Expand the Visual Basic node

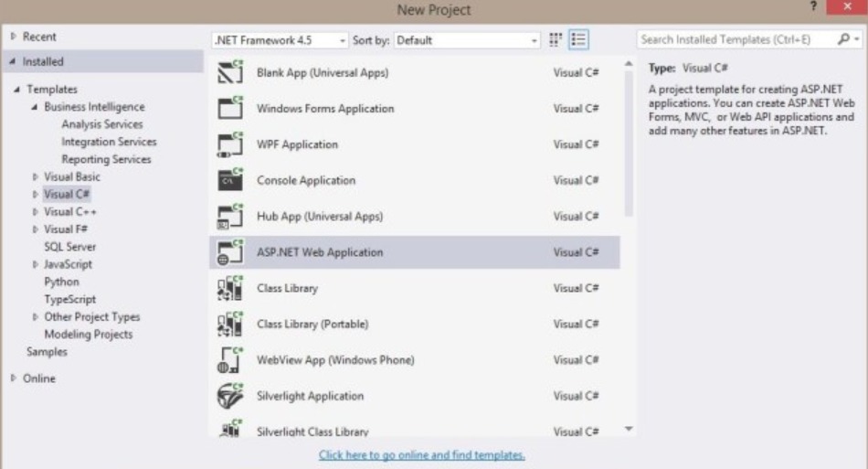pyautogui.click(x=35, y=177)
